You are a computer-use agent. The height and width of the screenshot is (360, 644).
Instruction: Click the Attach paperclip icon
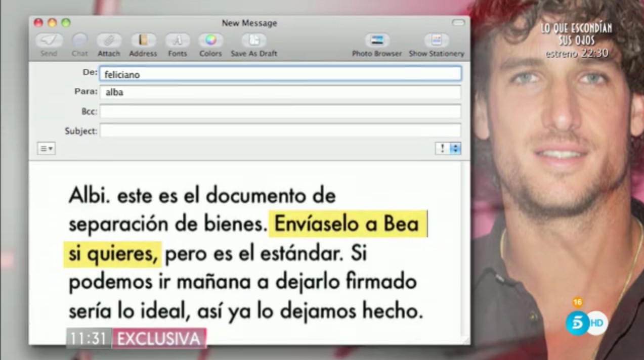click(x=109, y=40)
